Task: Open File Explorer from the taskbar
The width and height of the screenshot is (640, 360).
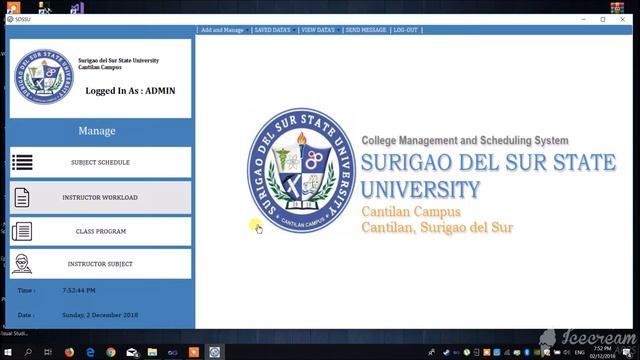Action: tap(152, 352)
